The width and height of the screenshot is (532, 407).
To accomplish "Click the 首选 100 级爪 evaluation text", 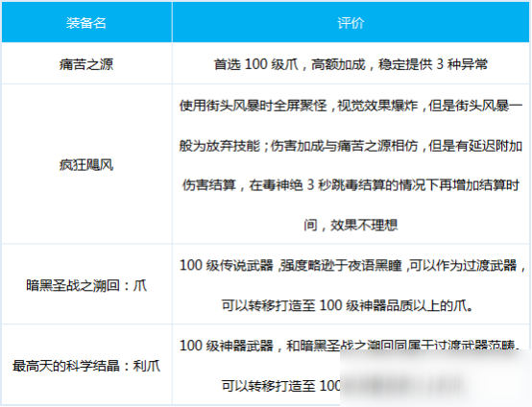I will 351,64.
